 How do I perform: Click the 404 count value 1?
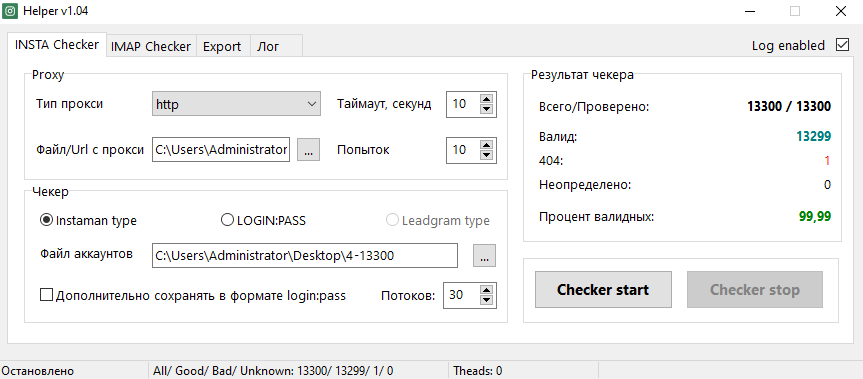[827, 161]
